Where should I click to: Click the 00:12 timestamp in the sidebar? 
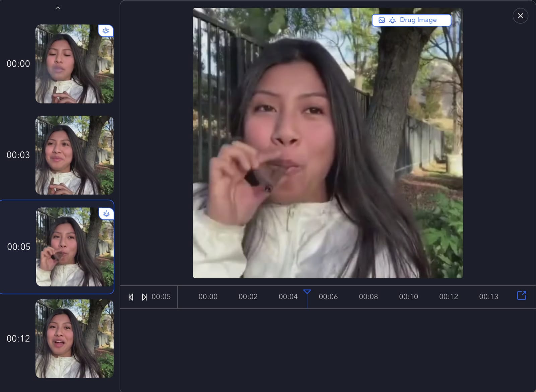tap(18, 339)
